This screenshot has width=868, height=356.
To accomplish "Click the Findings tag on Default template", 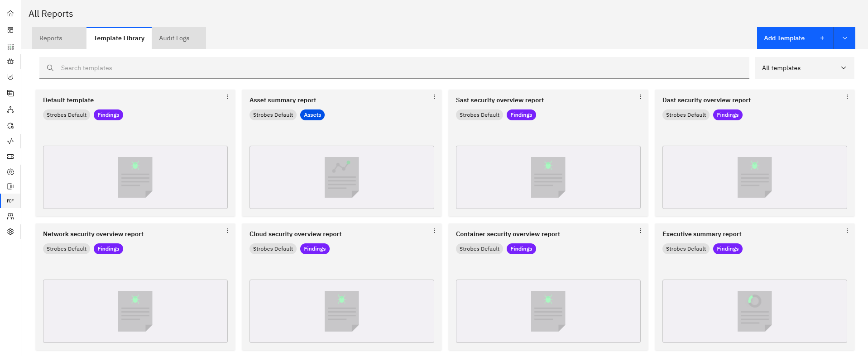I will click(108, 115).
